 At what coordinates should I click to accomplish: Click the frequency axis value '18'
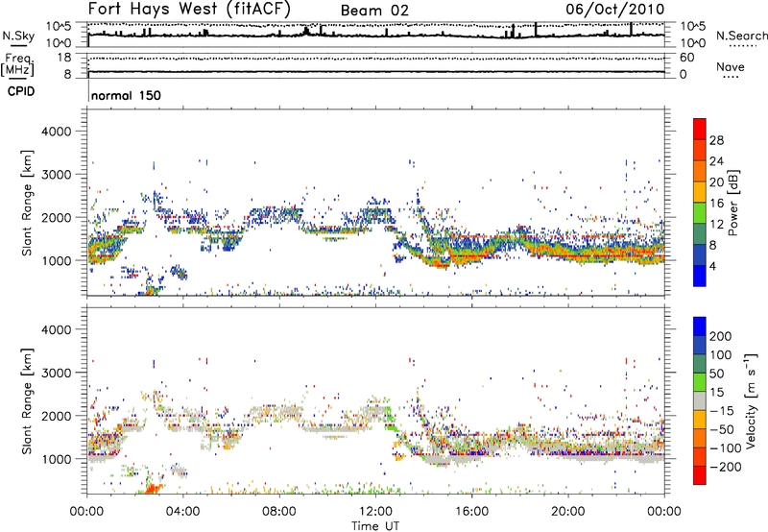tap(64, 58)
